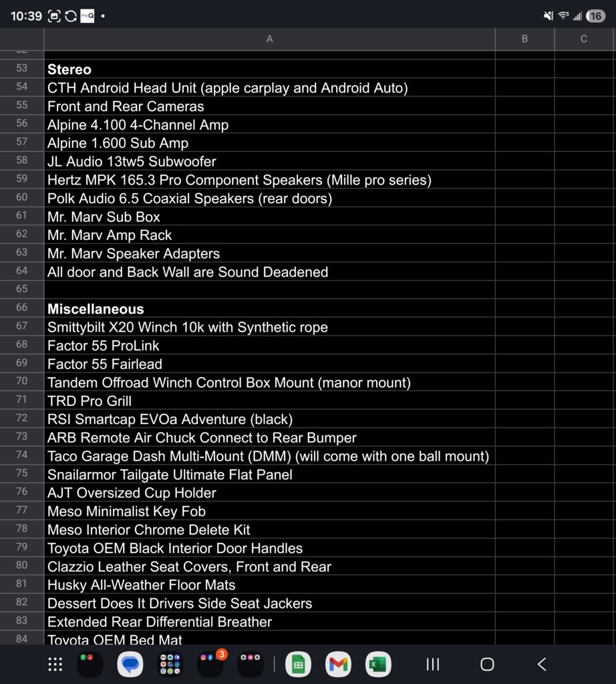This screenshot has width=616, height=684.
Task: Select column B header
Action: pos(525,39)
